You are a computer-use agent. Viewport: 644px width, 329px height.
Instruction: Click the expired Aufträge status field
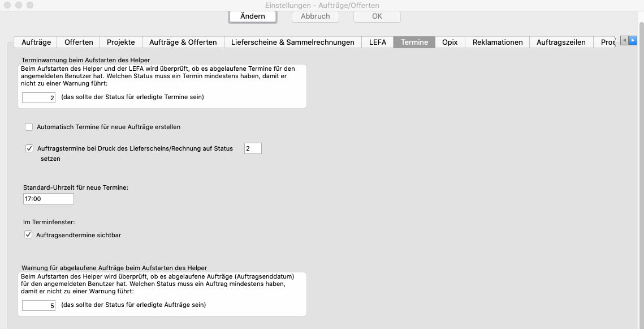pos(39,305)
